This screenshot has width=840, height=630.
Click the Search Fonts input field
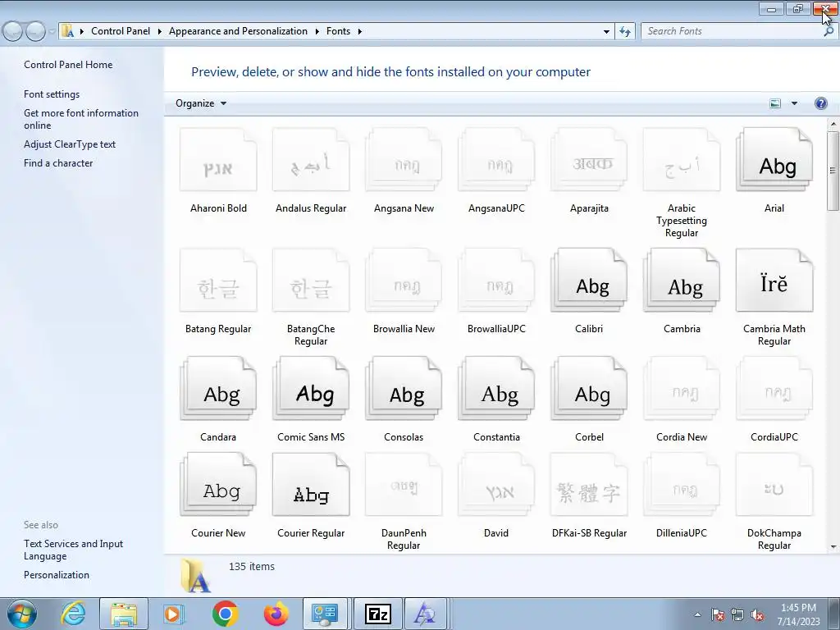point(733,31)
